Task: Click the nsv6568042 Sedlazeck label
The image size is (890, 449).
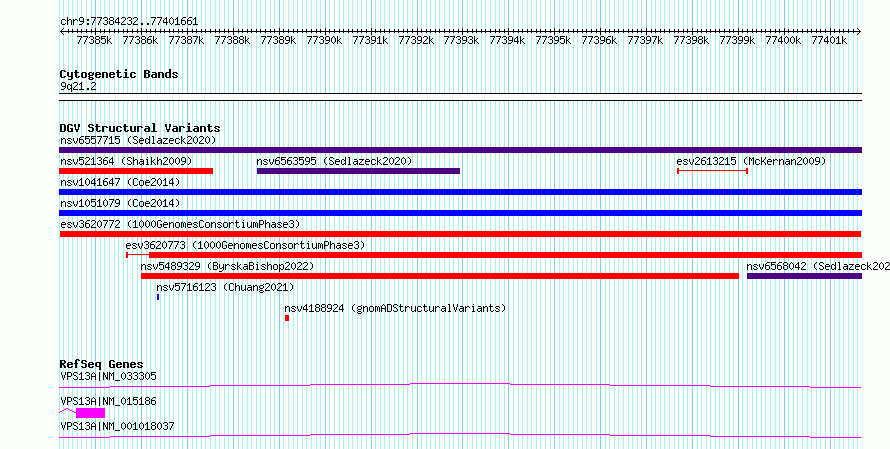Action: pyautogui.click(x=818, y=266)
